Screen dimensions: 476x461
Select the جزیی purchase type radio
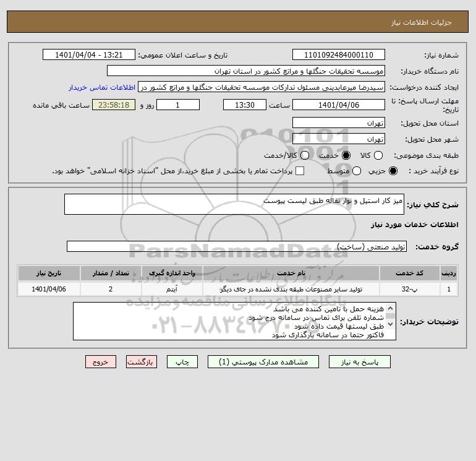pyautogui.click(x=393, y=171)
